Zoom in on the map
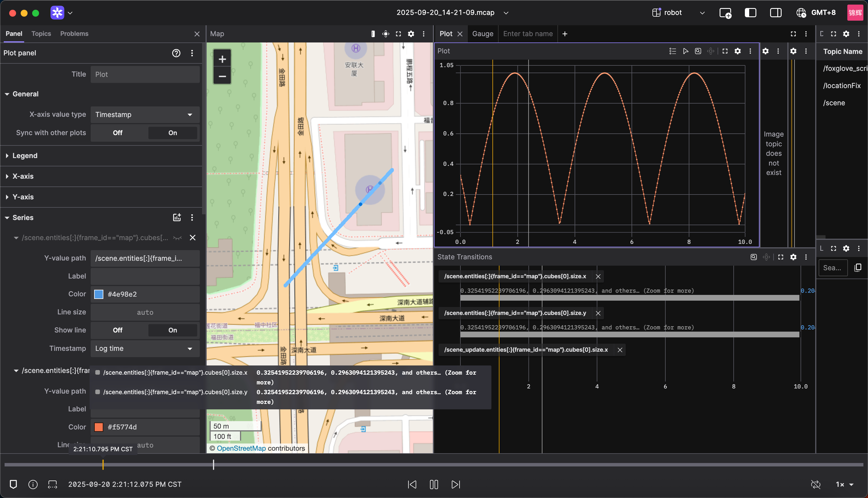868x498 pixels. [222, 59]
